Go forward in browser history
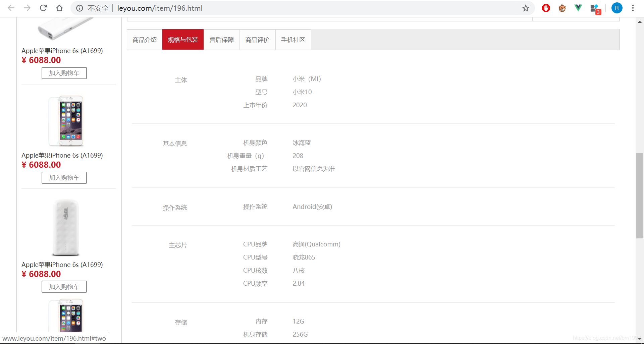The image size is (644, 344). coord(27,8)
